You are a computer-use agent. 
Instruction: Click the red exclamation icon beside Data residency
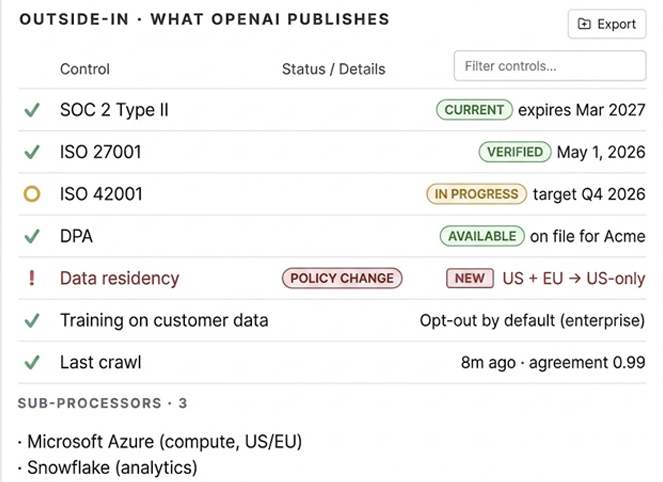coord(32,278)
